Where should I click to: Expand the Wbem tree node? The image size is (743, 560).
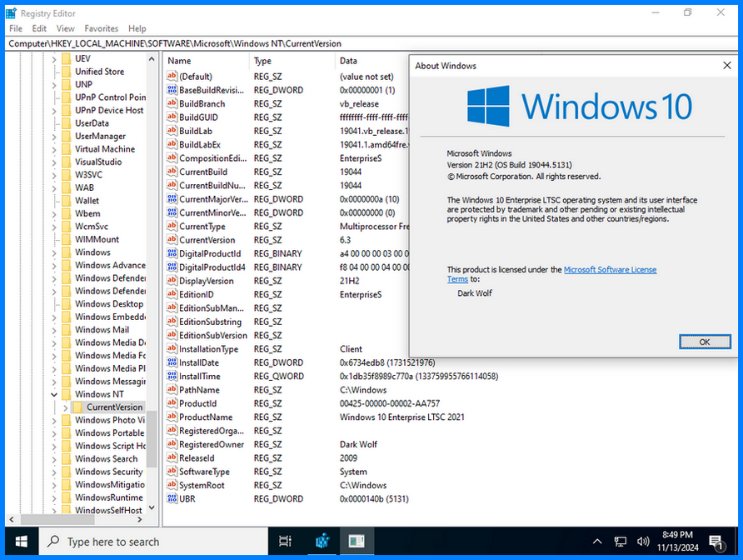(x=53, y=214)
